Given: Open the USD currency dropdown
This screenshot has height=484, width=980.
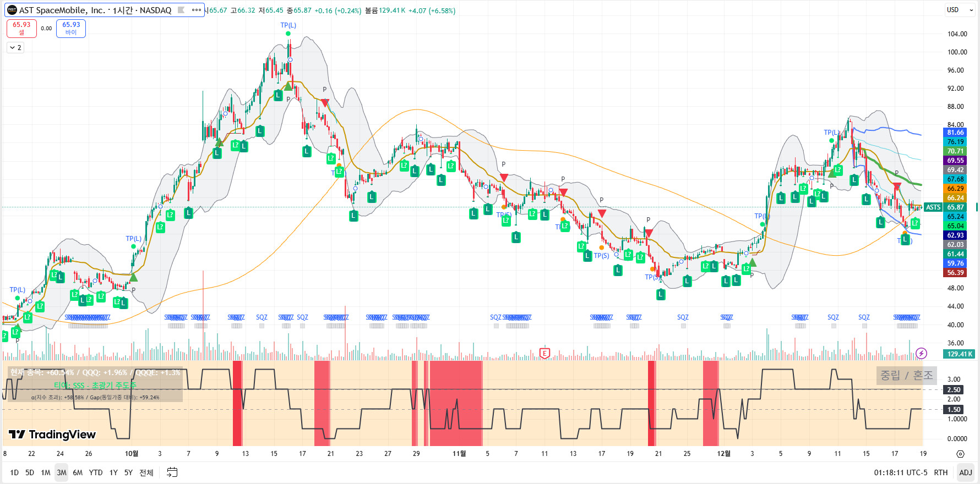Looking at the screenshot, I should (959, 10).
